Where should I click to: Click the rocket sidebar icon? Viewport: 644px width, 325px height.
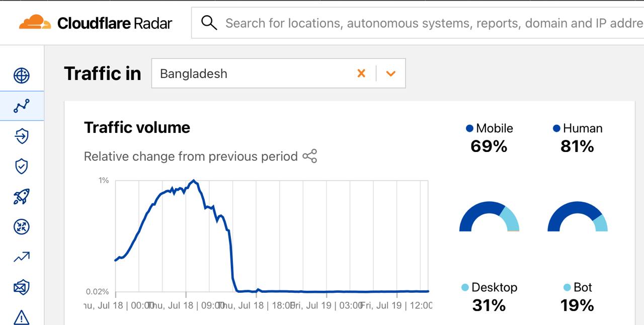click(22, 197)
